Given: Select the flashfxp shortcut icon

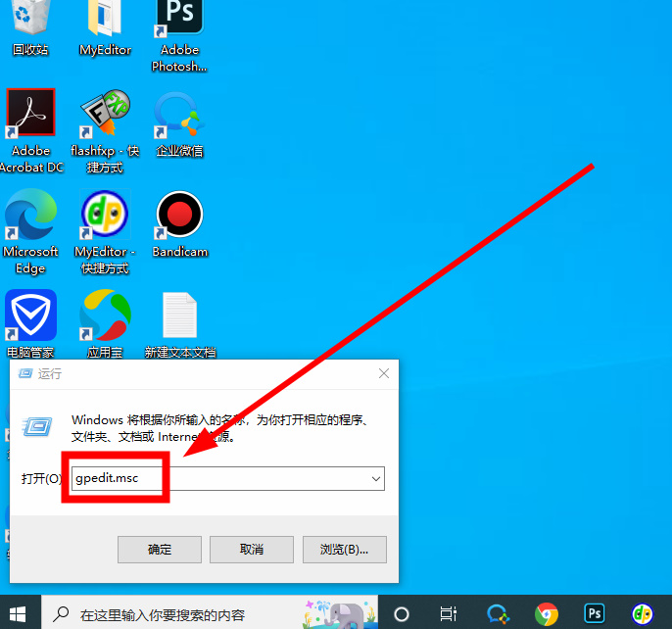Looking at the screenshot, I should [105, 116].
